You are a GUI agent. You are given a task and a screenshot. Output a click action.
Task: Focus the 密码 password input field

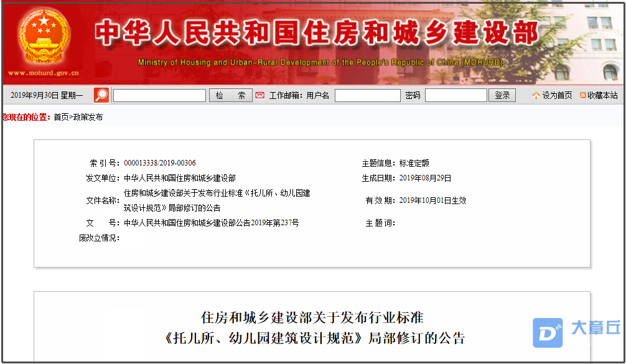456,95
